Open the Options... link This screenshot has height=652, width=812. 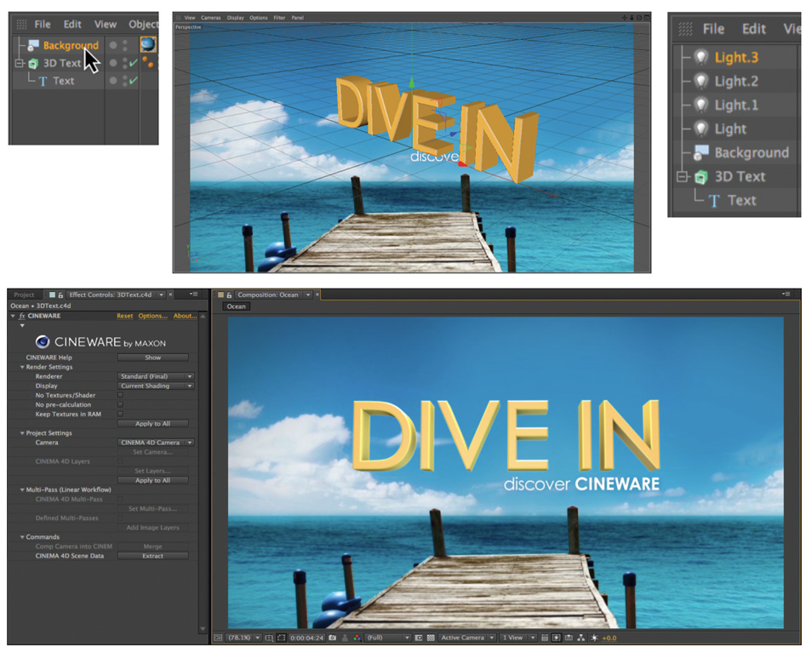click(152, 316)
